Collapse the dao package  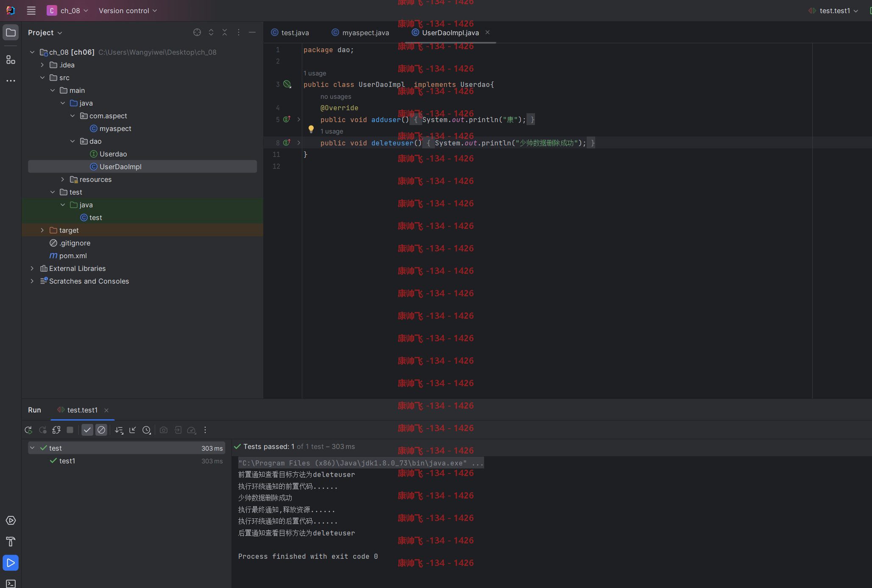pyautogui.click(x=72, y=141)
